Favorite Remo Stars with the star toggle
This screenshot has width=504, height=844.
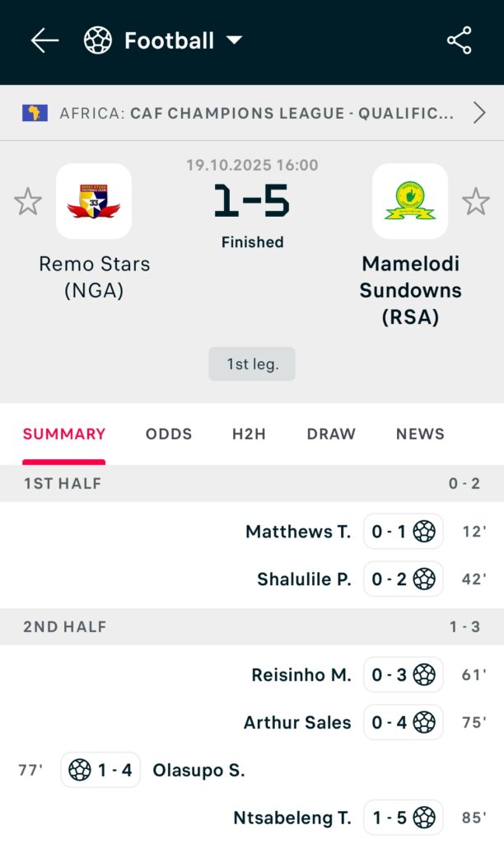pyautogui.click(x=28, y=202)
